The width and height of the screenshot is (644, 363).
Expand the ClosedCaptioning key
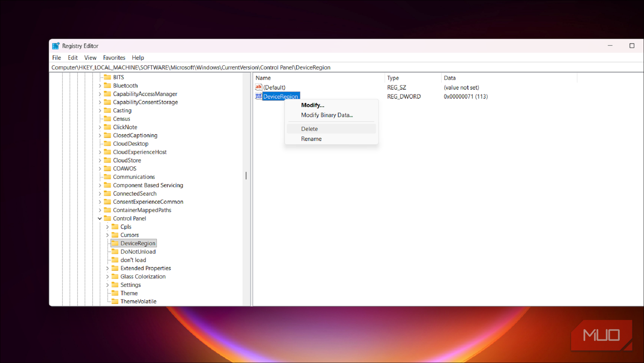pyautogui.click(x=100, y=136)
